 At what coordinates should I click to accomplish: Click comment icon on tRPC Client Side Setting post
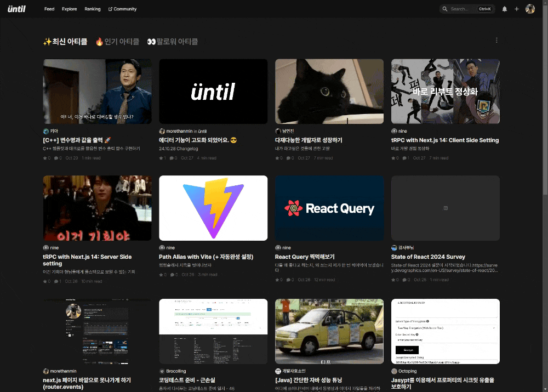[404, 158]
